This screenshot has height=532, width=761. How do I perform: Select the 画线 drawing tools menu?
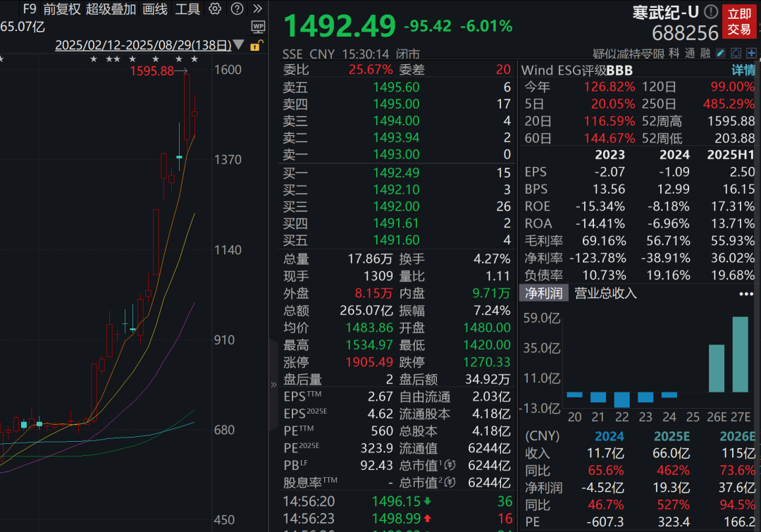[x=155, y=8]
